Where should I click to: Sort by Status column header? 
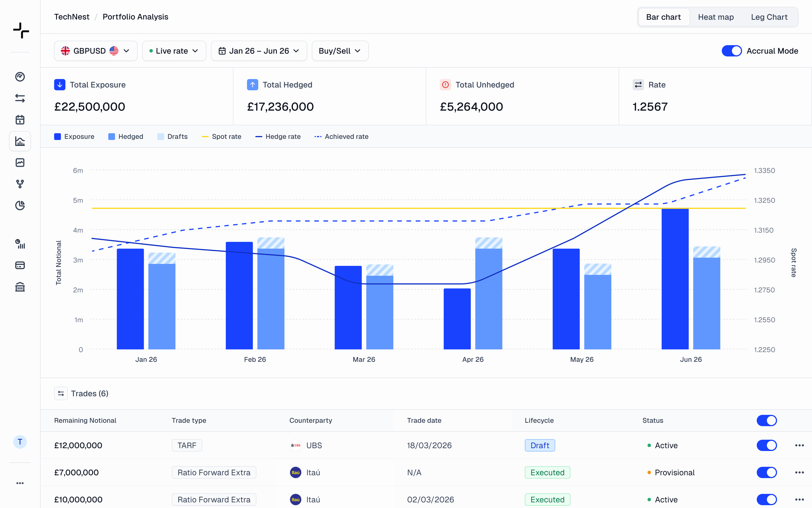[653, 420]
